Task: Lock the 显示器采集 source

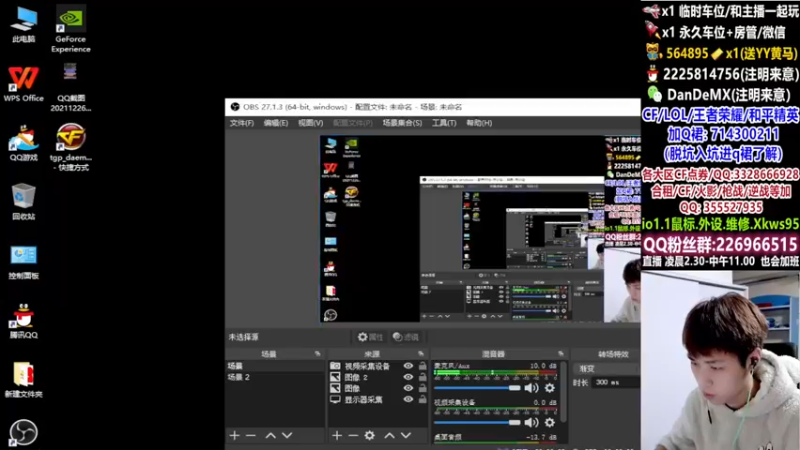Action: point(422,399)
